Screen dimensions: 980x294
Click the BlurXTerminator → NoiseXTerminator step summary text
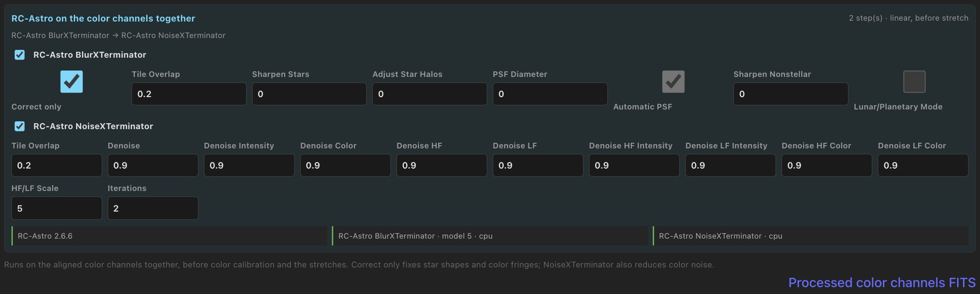tap(118, 35)
